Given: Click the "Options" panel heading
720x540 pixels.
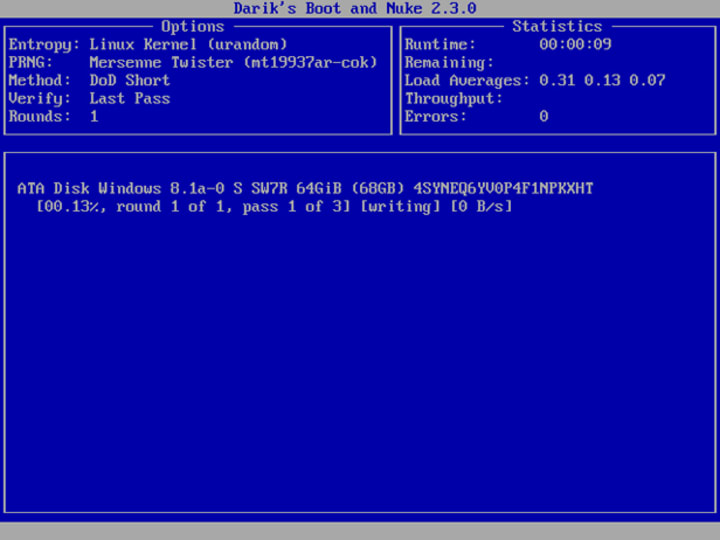Looking at the screenshot, I should (192, 27).
